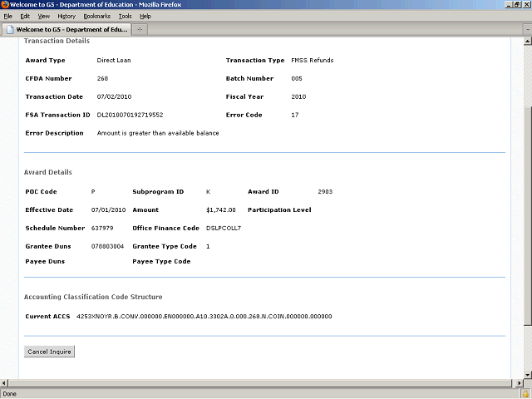Open the Bookmarks menu
This screenshot has width=532, height=399.
[96, 16]
